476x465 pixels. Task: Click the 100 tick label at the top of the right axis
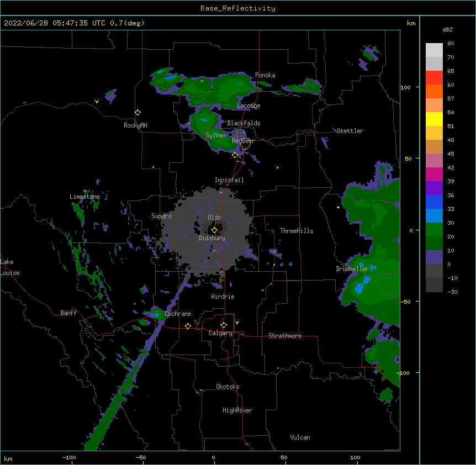[x=405, y=88]
